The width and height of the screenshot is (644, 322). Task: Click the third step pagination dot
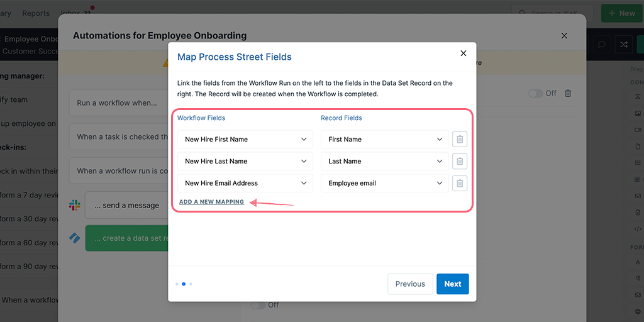click(191, 284)
